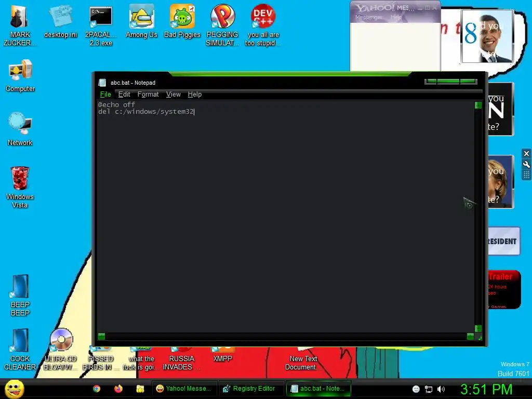Click the Notepad scroll-up arrow
The image size is (532, 399).
click(x=478, y=105)
